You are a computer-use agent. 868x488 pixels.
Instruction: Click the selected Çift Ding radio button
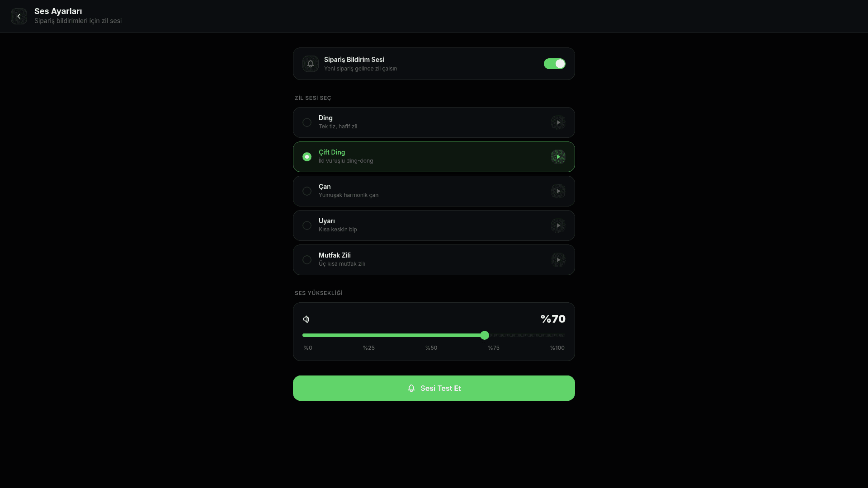[x=307, y=157]
